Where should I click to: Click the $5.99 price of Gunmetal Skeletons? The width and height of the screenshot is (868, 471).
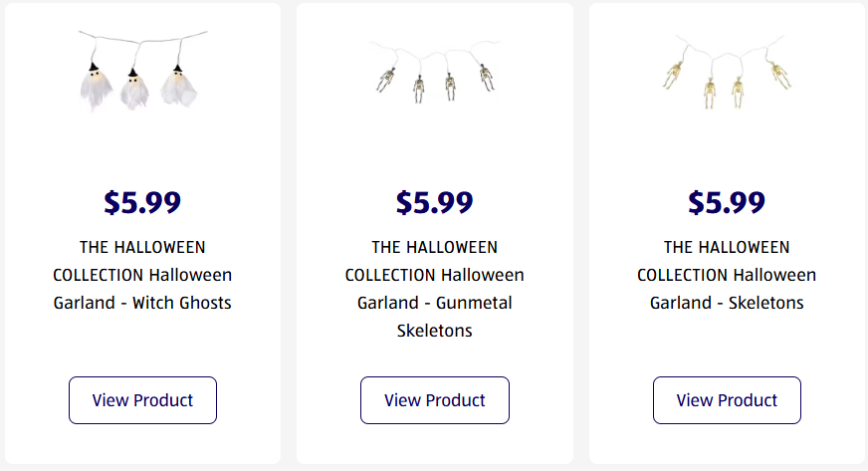[434, 202]
